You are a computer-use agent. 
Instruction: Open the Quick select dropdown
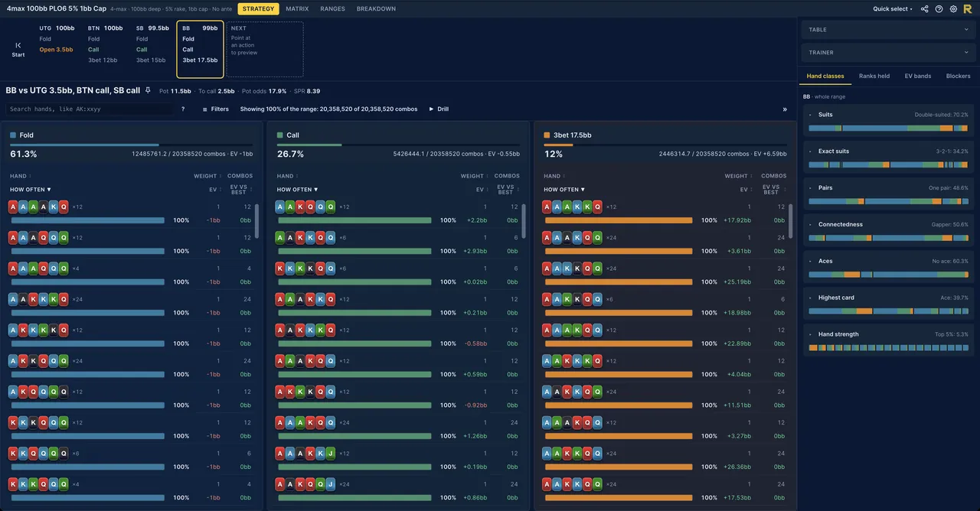tap(893, 9)
